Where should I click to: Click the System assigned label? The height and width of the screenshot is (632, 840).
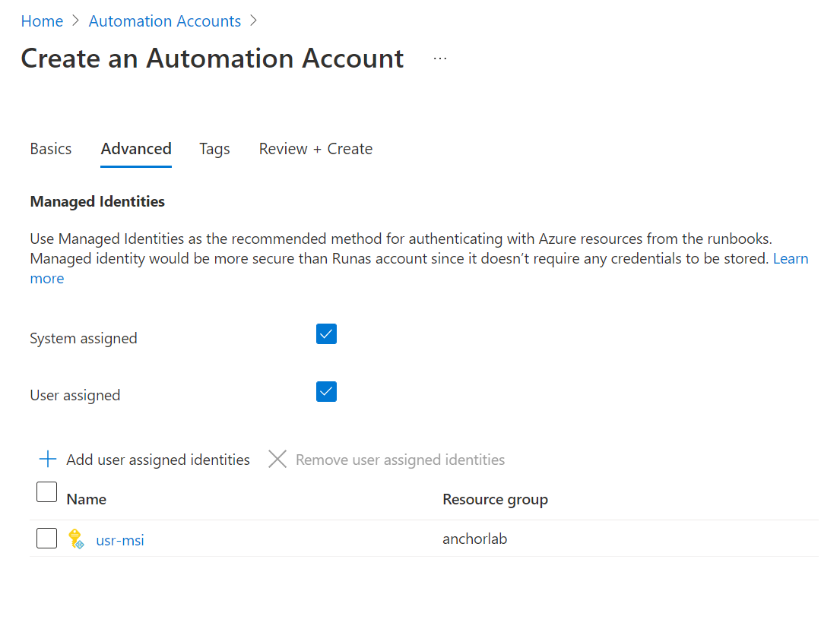(84, 338)
